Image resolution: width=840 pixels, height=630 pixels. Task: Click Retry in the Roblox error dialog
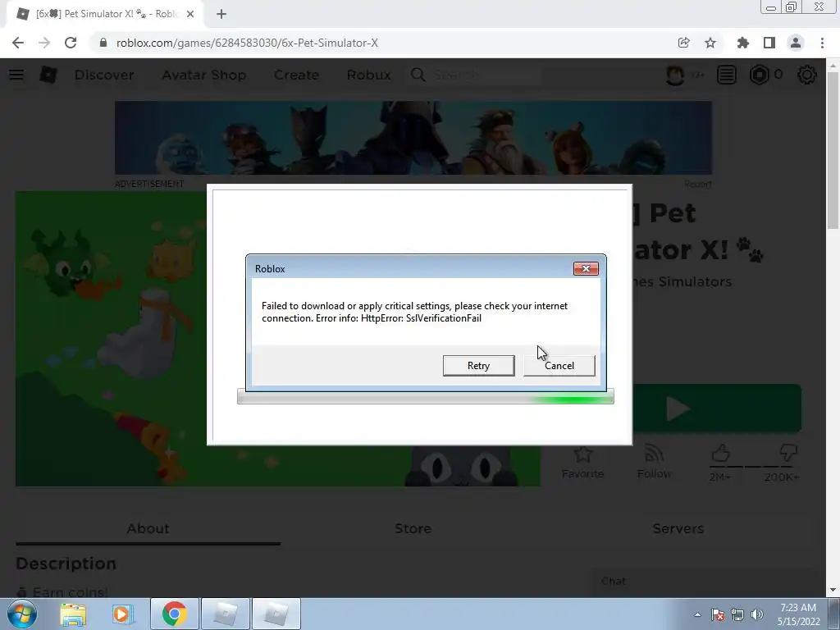coord(478,365)
